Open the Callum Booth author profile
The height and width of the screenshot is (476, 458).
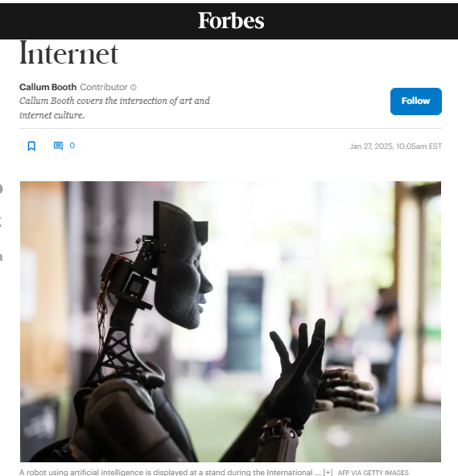point(48,87)
